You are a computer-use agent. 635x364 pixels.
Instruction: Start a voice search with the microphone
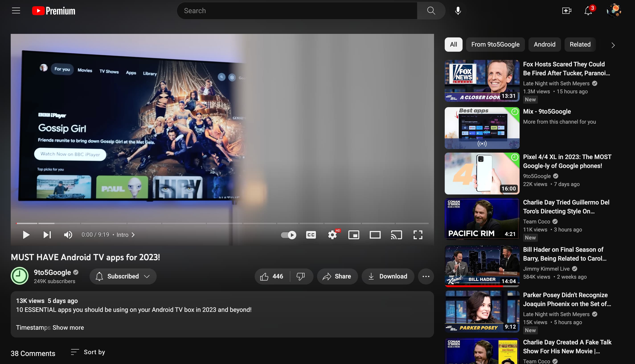(457, 10)
